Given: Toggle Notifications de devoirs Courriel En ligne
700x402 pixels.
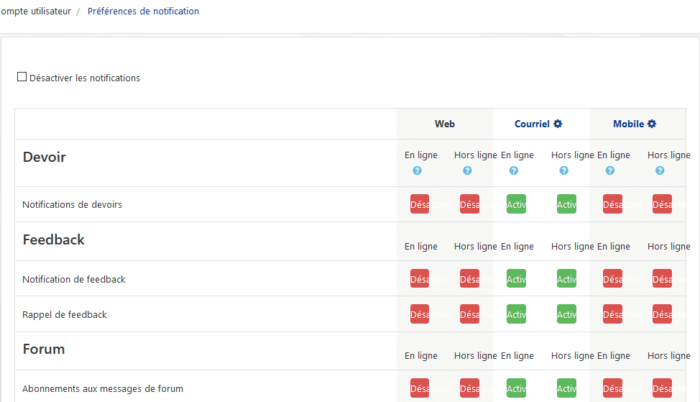Looking at the screenshot, I should coord(516,204).
